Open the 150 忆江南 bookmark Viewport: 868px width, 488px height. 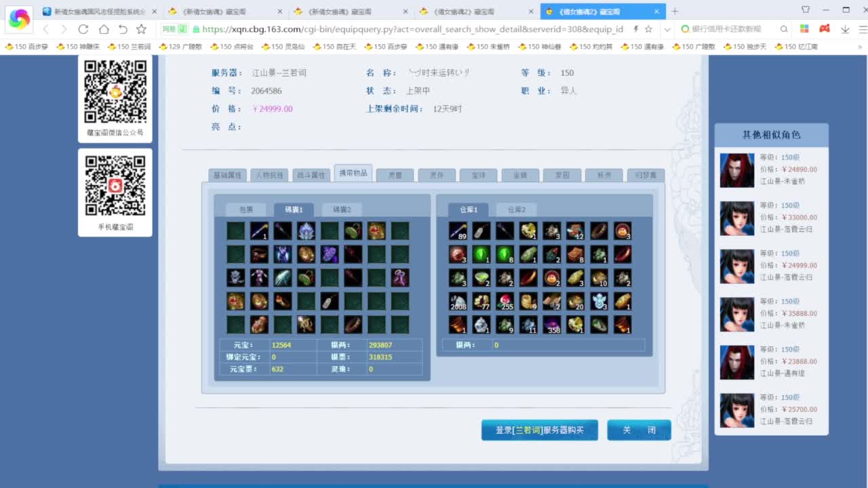coord(796,47)
